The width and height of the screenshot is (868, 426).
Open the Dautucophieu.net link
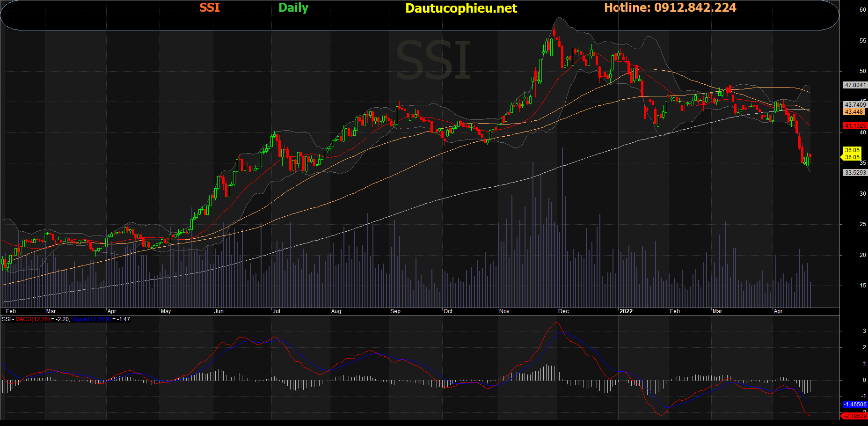461,8
